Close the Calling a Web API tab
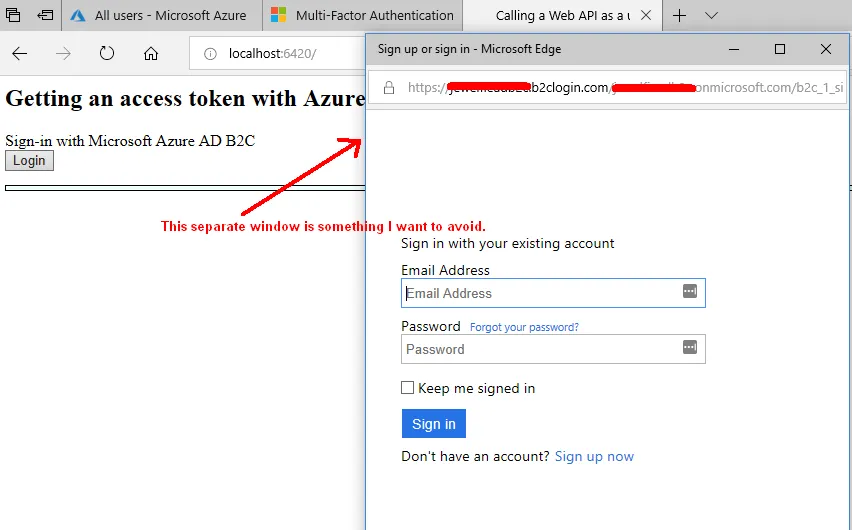The width and height of the screenshot is (852, 530). coord(646,15)
